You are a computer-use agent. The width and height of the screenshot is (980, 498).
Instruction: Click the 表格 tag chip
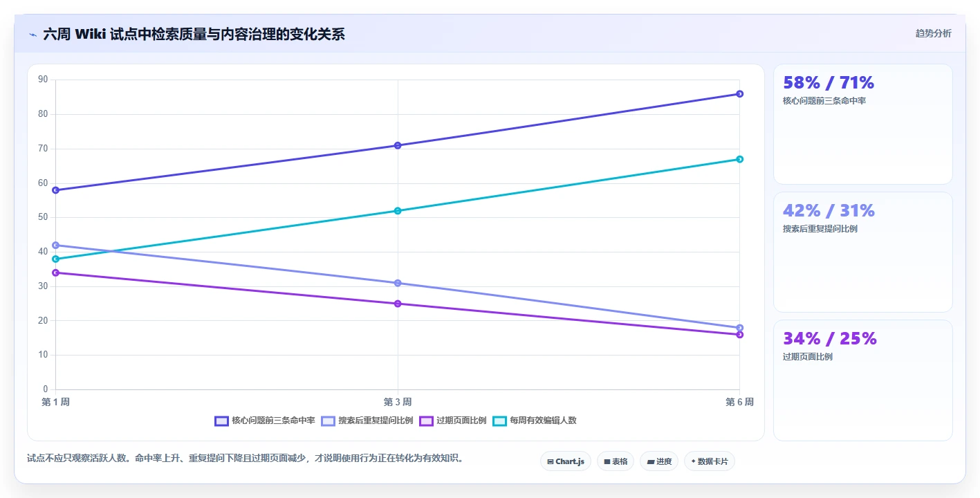(615, 461)
